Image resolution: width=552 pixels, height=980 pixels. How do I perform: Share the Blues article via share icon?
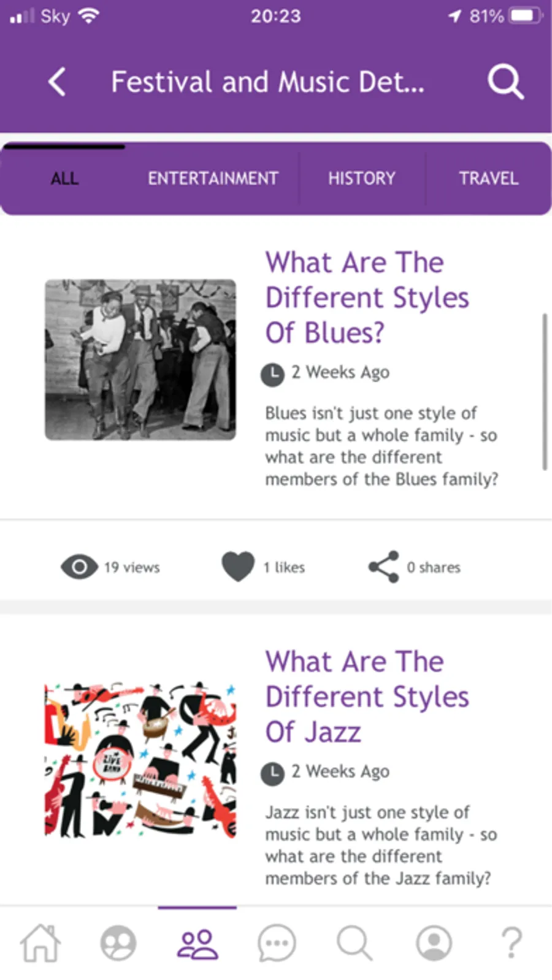(383, 567)
